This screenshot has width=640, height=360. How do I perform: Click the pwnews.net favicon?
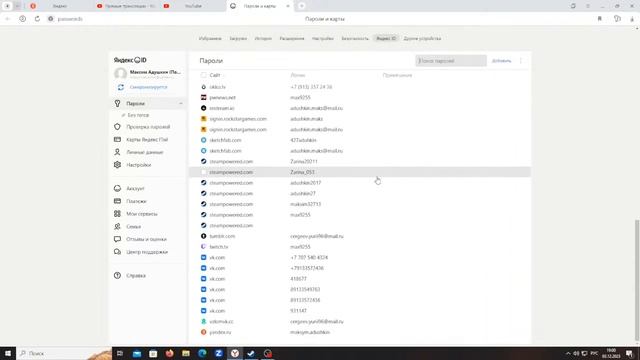pos(204,98)
